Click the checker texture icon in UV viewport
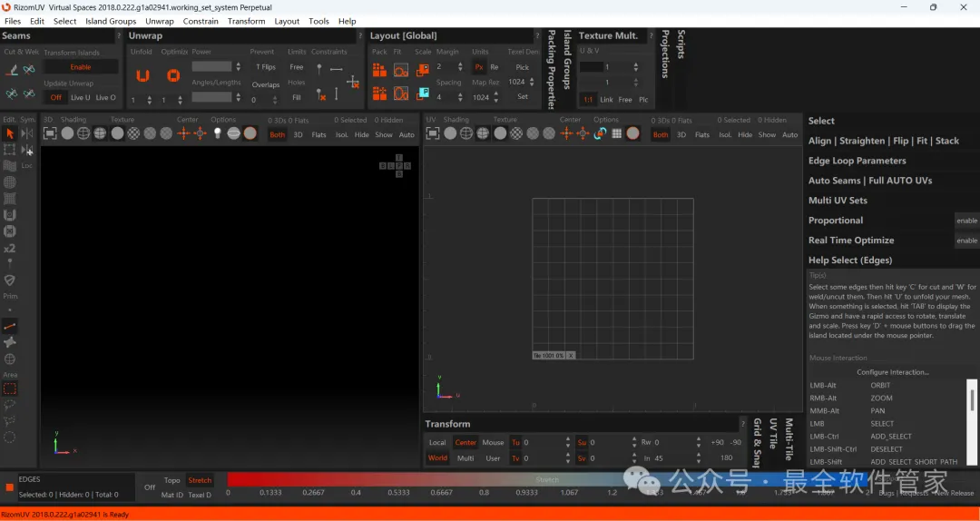This screenshot has height=521, width=980. [x=516, y=133]
